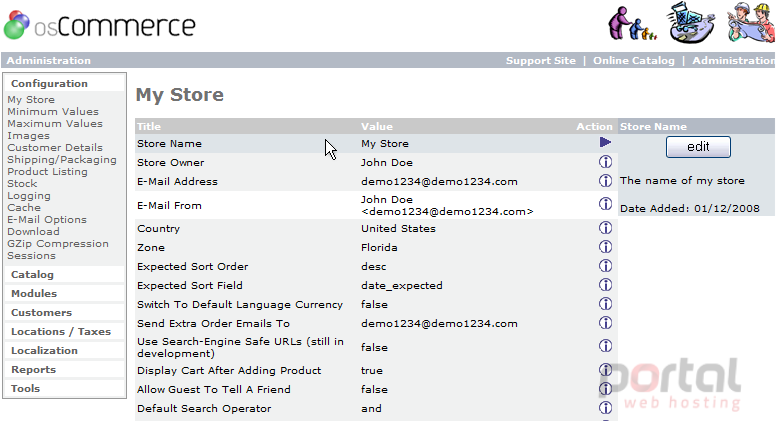Open E-Mail Options configuration
Viewport: 776px width, 422px height.
(47, 220)
